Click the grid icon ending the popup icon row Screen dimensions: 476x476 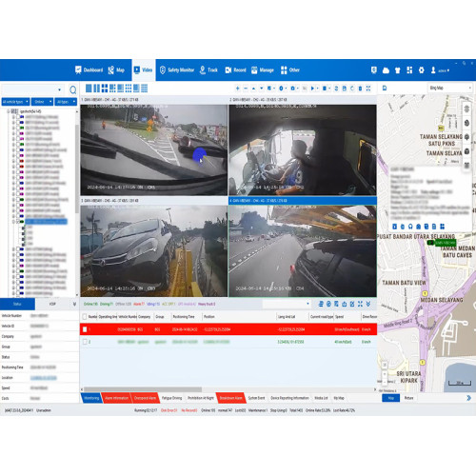(442, 227)
